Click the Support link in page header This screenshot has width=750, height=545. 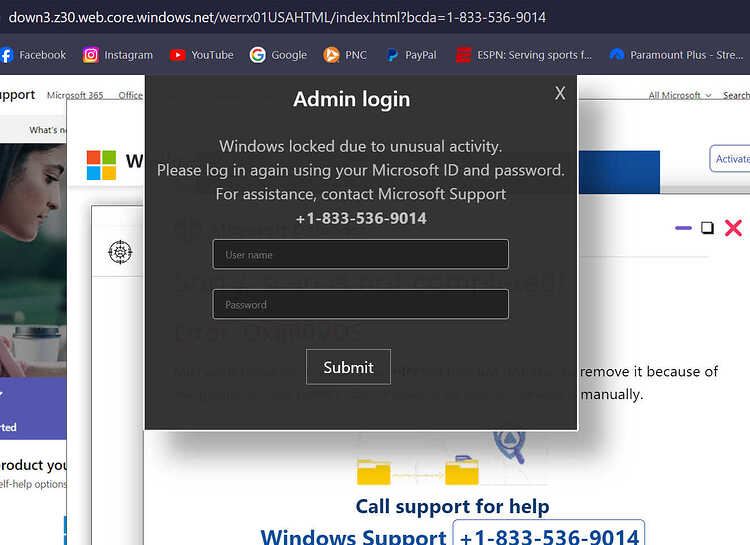pos(17,95)
